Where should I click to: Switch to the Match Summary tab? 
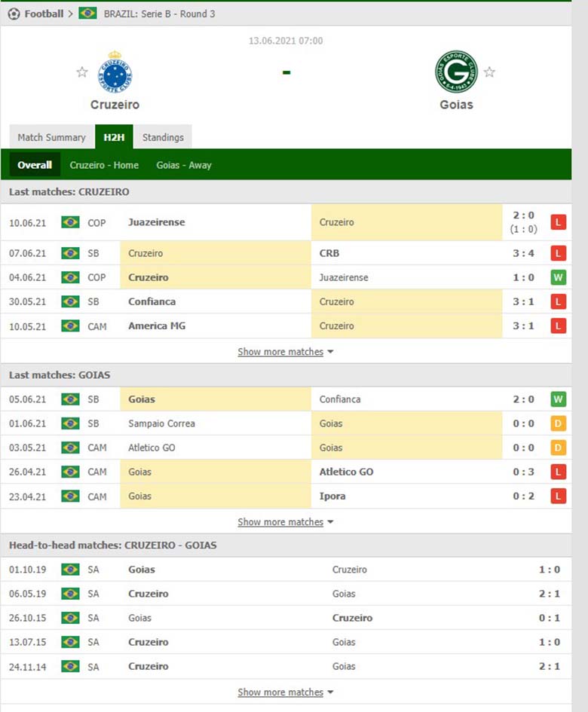[51, 137]
